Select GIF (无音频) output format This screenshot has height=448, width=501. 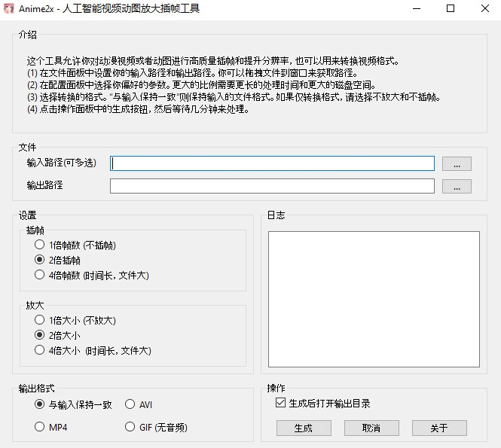(130, 427)
